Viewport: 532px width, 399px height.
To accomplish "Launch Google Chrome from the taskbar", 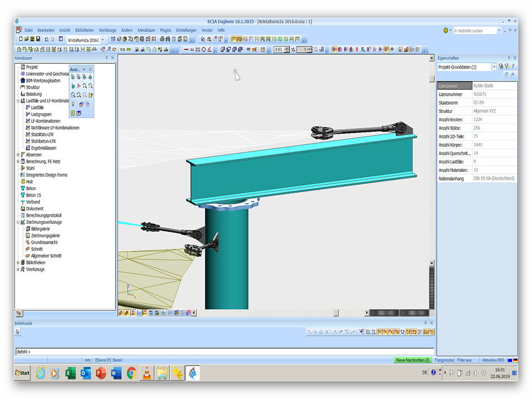I will (131, 373).
